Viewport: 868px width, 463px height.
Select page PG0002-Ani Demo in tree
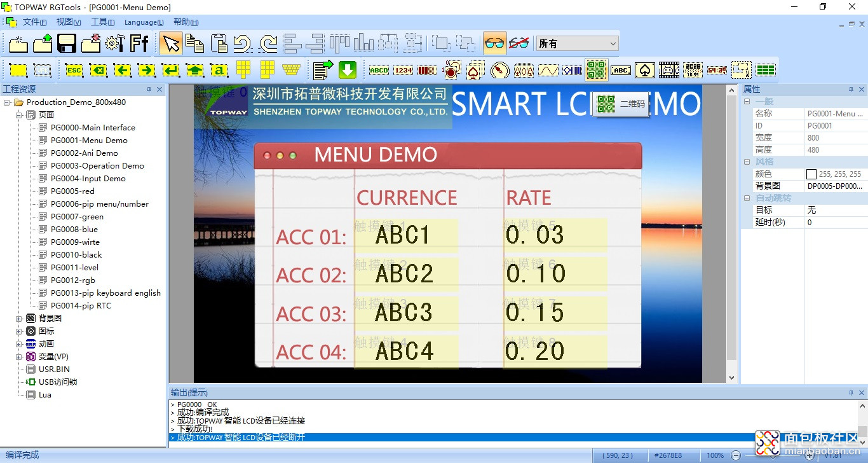point(85,153)
